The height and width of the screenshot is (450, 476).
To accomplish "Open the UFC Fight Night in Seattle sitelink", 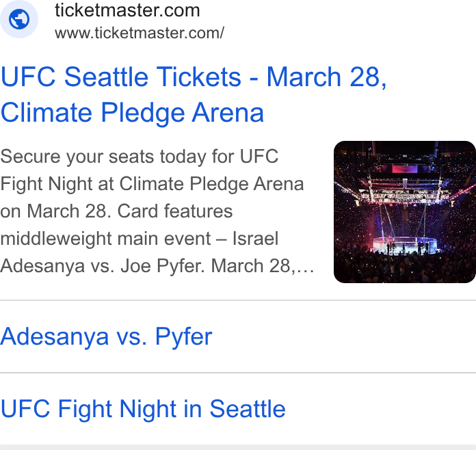I will pyautogui.click(x=143, y=409).
